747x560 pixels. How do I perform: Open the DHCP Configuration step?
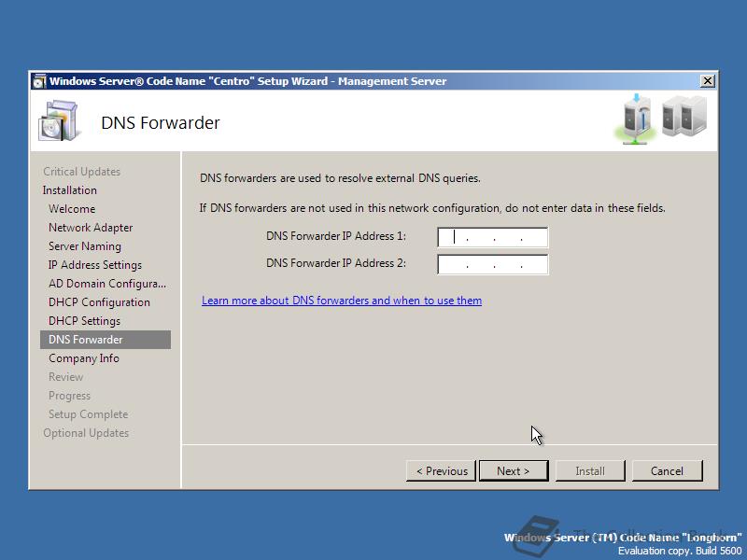click(99, 301)
